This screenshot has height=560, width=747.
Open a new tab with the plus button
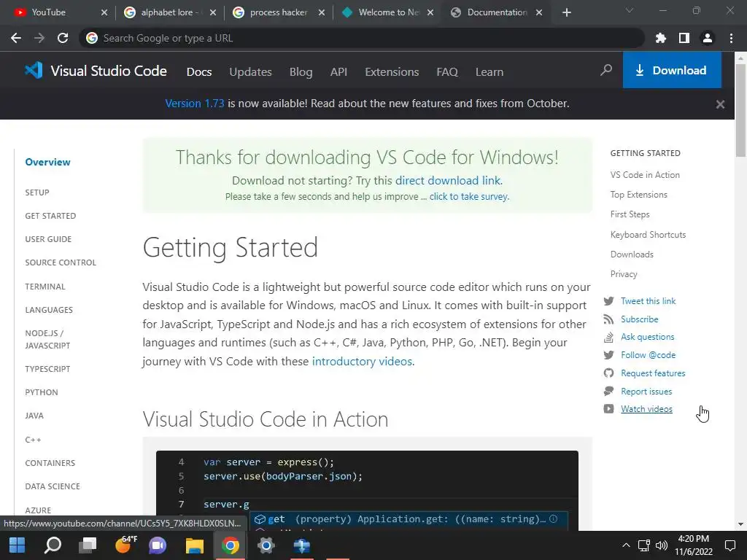(x=566, y=12)
